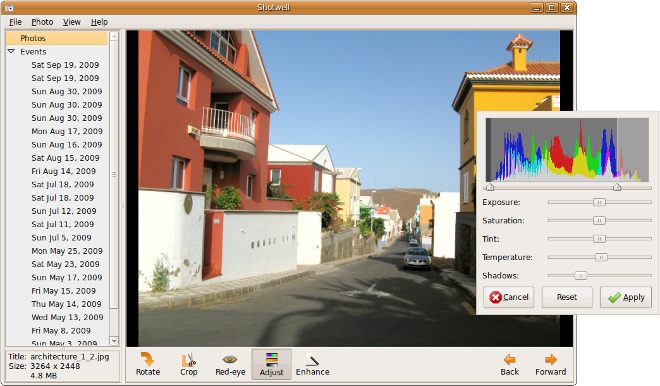Screen dimensions: 660x386
Task: Click the Reset button
Action: pyautogui.click(x=567, y=297)
